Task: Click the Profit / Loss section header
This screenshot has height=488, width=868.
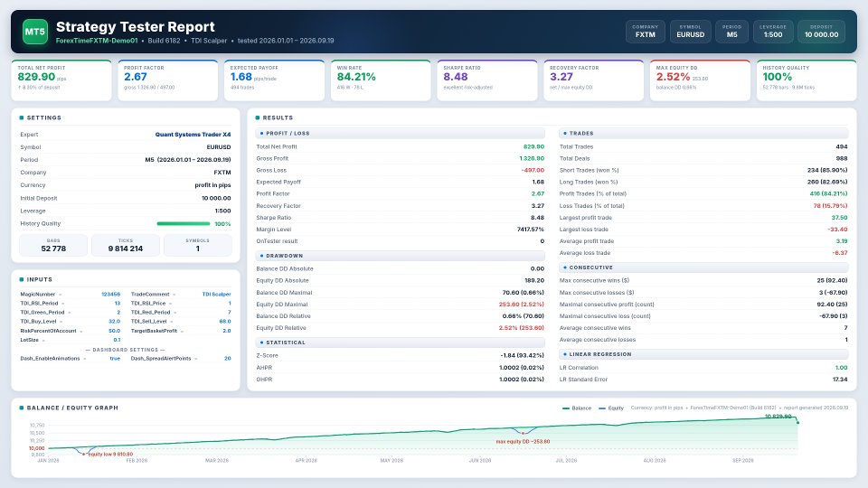Action: pos(401,134)
